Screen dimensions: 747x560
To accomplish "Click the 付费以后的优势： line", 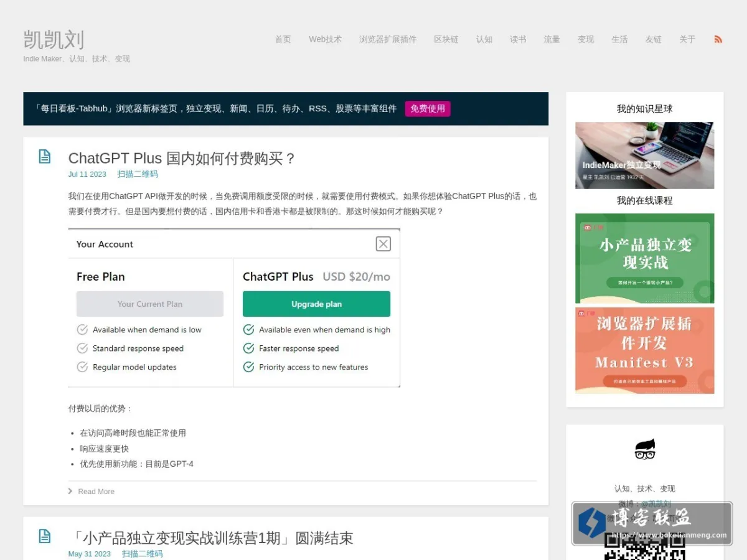I will (x=100, y=409).
